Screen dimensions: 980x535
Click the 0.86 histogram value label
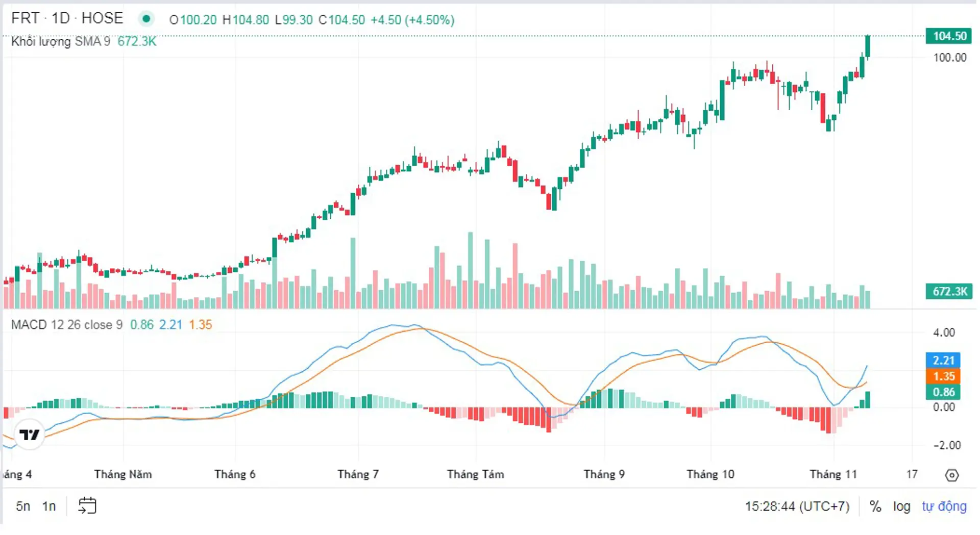point(943,392)
